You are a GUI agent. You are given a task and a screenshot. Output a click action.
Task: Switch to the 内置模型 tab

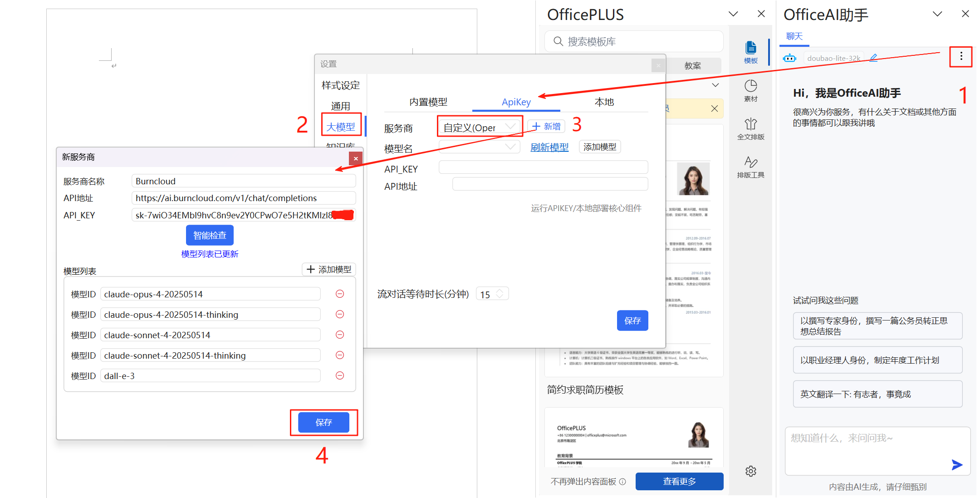tap(428, 102)
